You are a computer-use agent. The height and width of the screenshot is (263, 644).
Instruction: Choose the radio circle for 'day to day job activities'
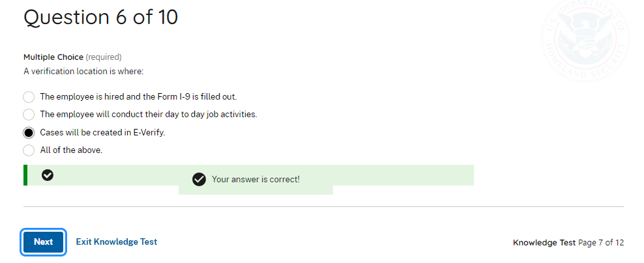coord(29,115)
